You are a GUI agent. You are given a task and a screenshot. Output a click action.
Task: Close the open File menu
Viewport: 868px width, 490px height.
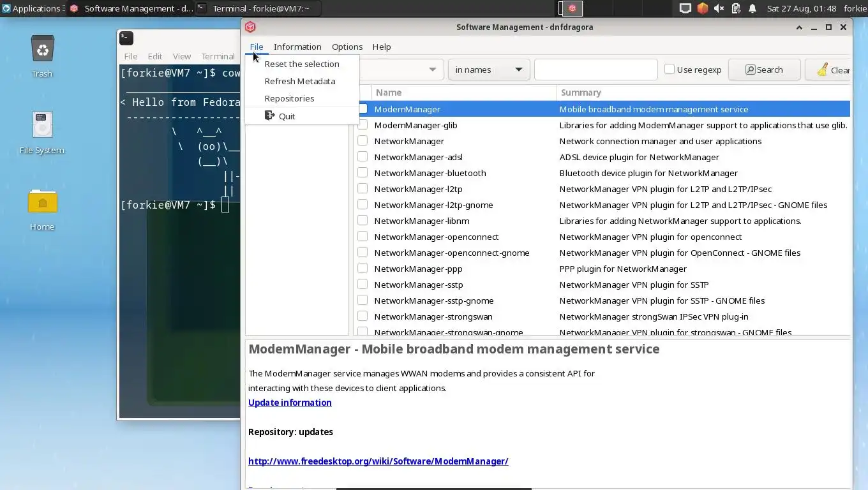point(256,47)
